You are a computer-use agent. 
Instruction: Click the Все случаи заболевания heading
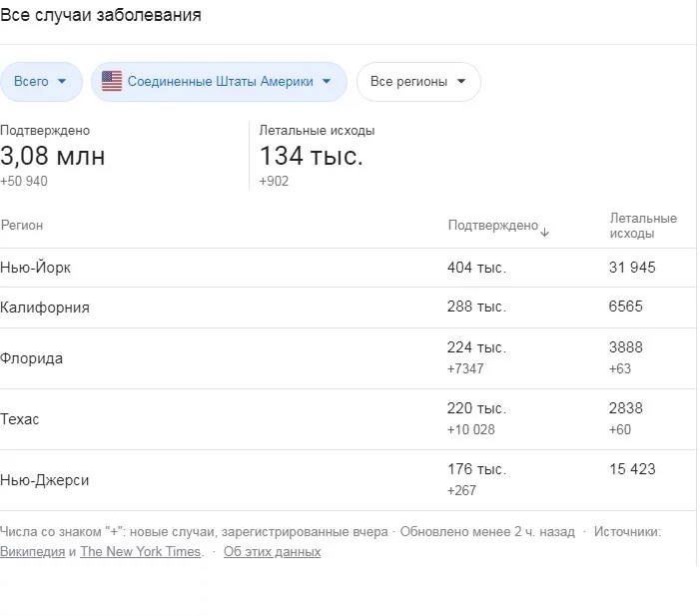pyautogui.click(x=100, y=15)
